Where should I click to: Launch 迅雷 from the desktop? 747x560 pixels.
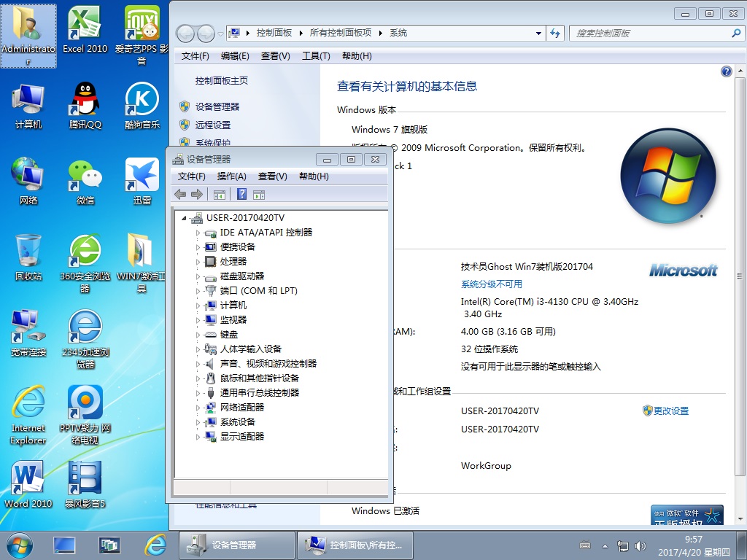[142, 182]
